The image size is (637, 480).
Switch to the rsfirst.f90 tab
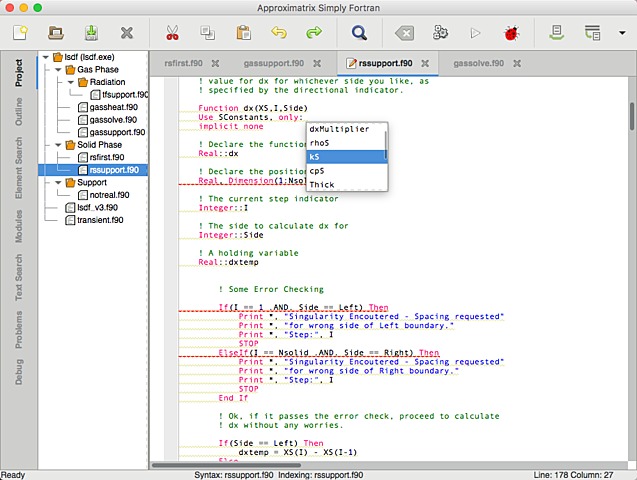(183, 63)
